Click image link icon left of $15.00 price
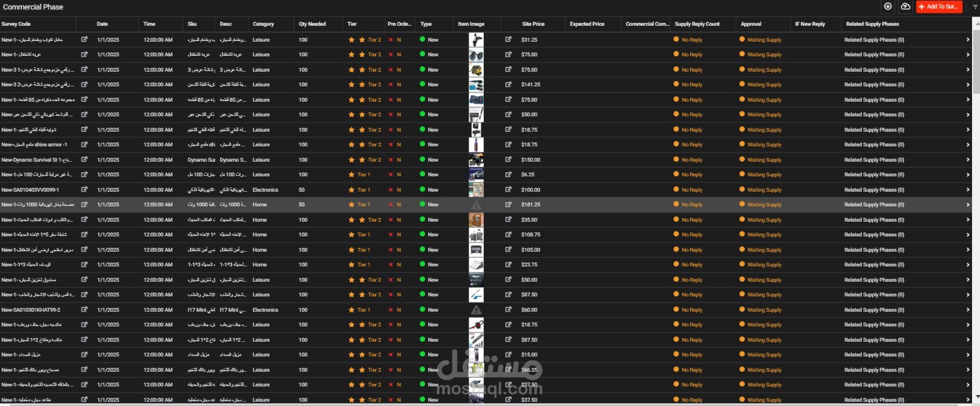This screenshot has height=406, width=980. 508,355
